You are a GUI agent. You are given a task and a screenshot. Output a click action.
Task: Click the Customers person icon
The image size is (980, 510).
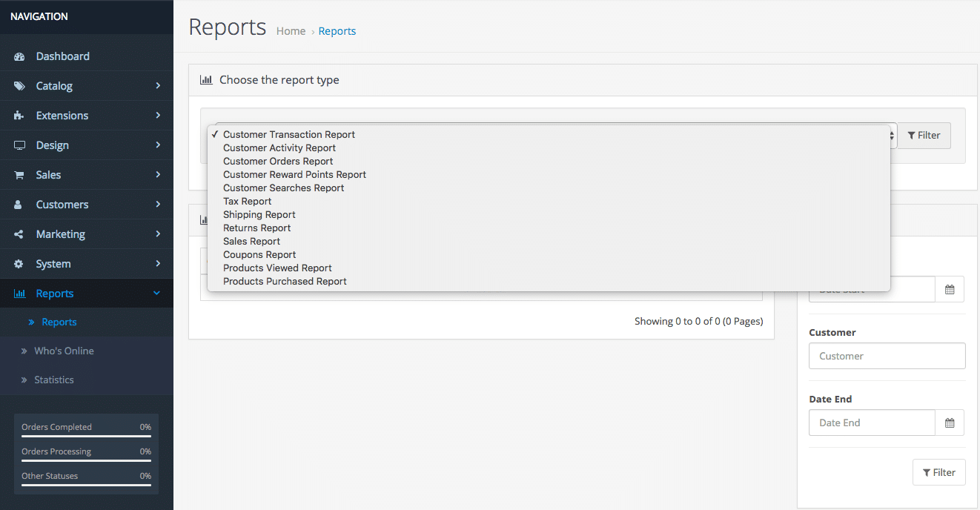click(x=19, y=205)
